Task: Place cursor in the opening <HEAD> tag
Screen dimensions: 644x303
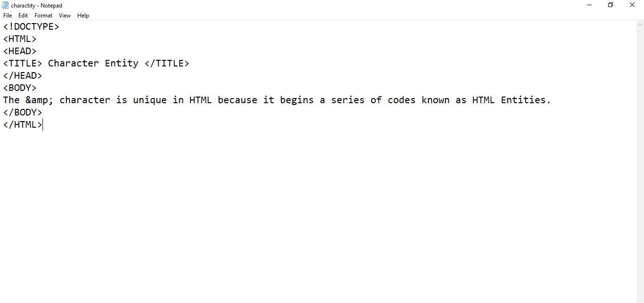Action: (x=20, y=51)
